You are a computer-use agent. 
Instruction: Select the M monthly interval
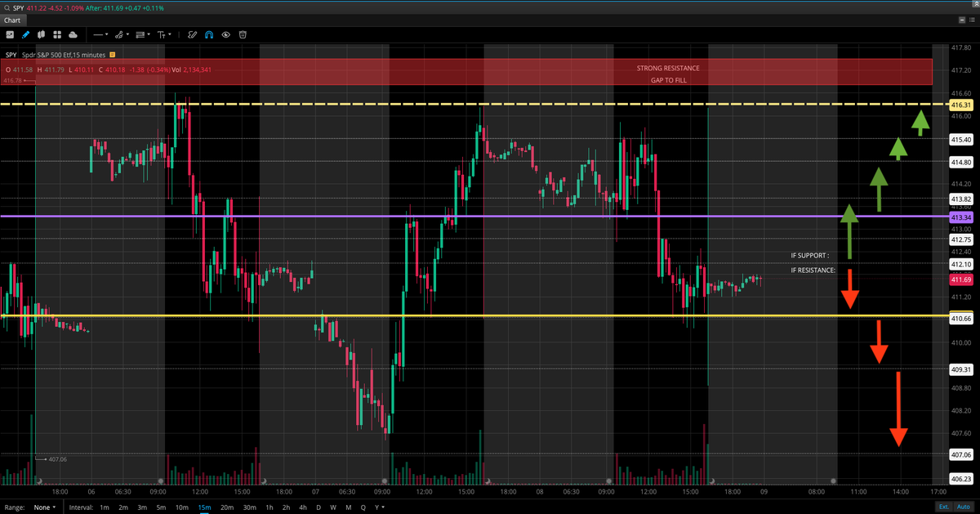point(348,507)
